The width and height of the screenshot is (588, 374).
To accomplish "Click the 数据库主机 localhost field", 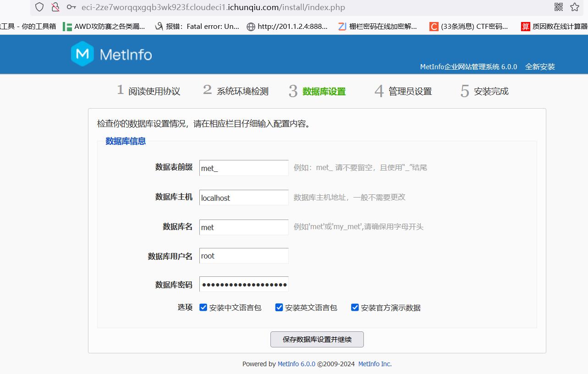I will pos(244,198).
